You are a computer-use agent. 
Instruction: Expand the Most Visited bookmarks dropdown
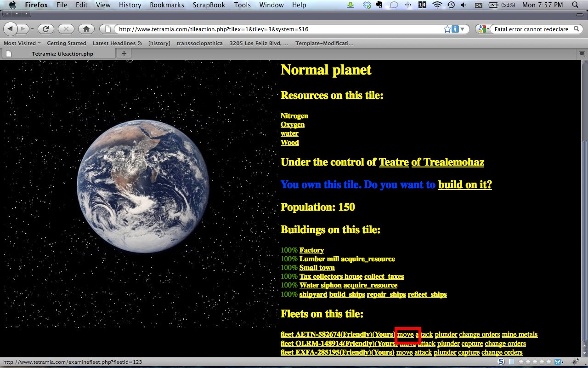22,43
